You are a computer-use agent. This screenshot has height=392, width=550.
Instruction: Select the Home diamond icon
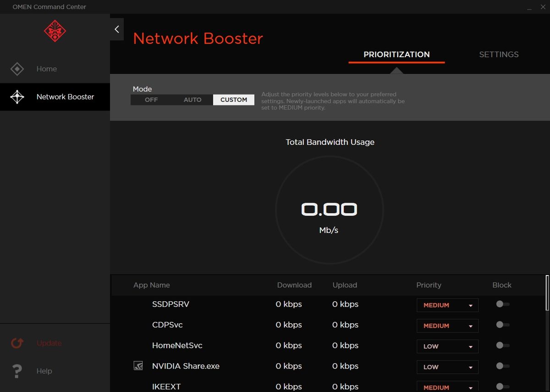[17, 69]
